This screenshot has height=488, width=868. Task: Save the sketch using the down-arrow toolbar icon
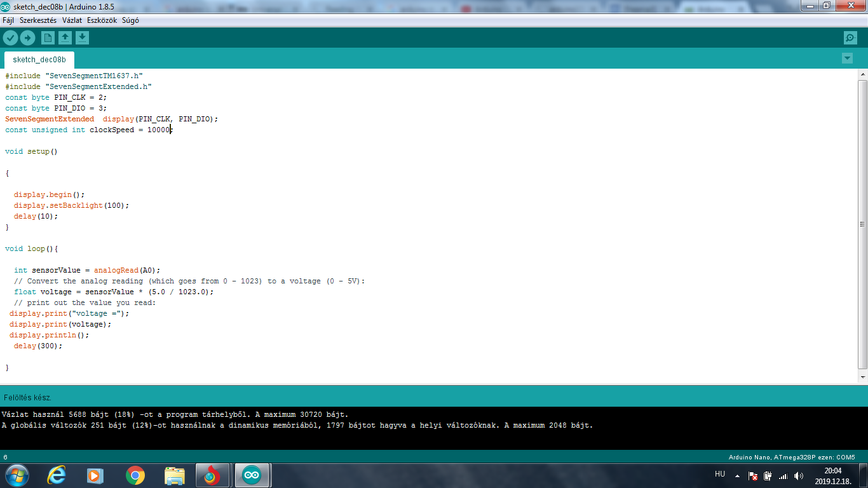[82, 38]
